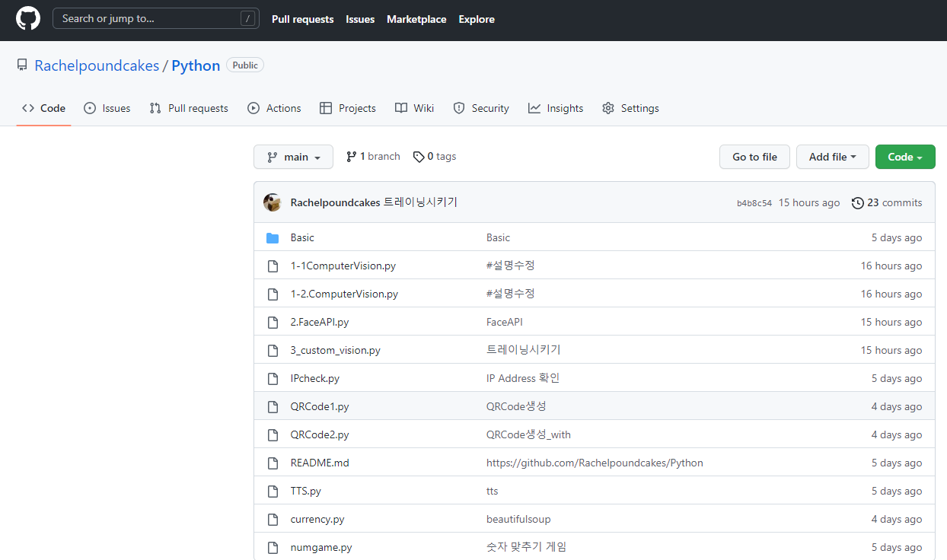Open the Security tab
The width and height of the screenshot is (947, 560).
click(x=481, y=109)
